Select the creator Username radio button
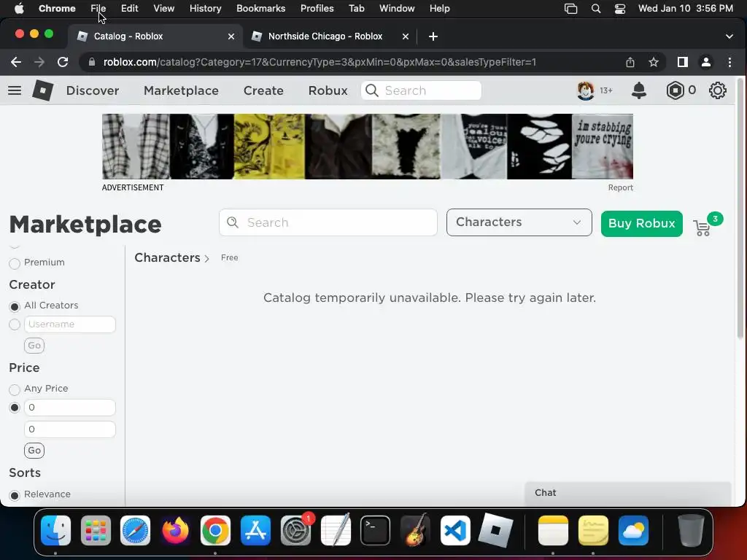Screen dimensions: 747x560 pos(15,324)
